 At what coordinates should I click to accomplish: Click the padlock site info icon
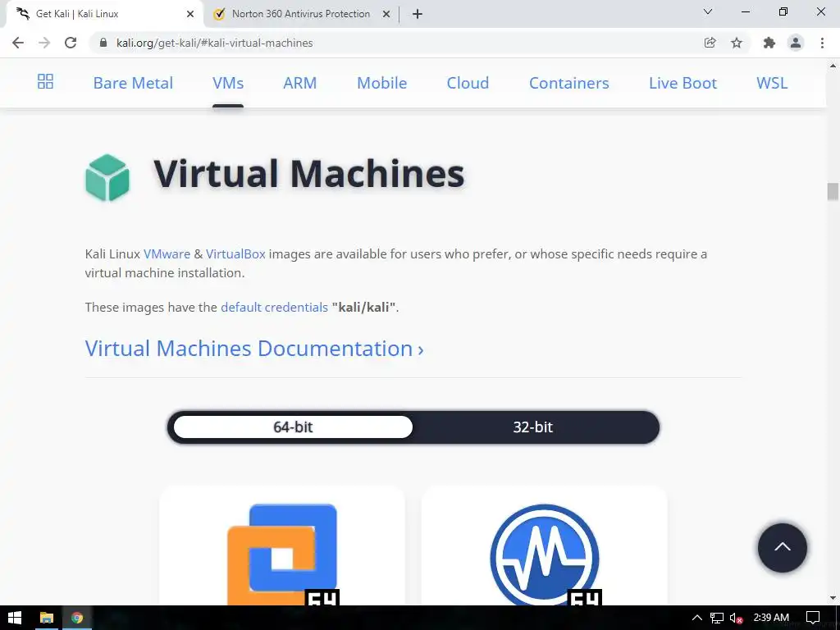[103, 43]
